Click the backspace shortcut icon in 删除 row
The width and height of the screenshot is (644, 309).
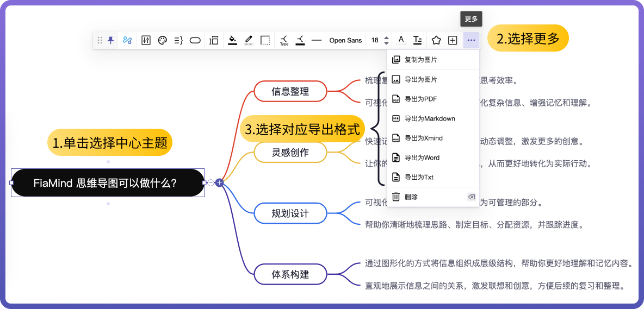tap(472, 197)
